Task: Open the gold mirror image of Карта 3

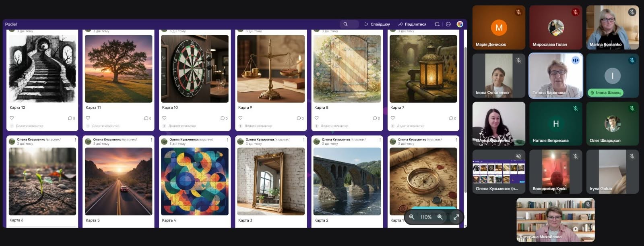Action: tap(271, 182)
